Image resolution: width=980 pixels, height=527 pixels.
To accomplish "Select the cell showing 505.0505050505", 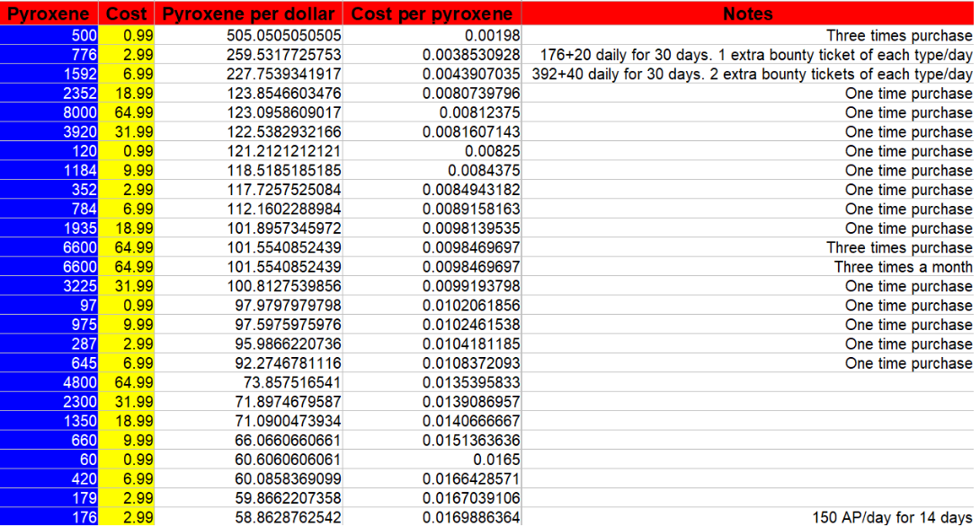I will point(249,35).
